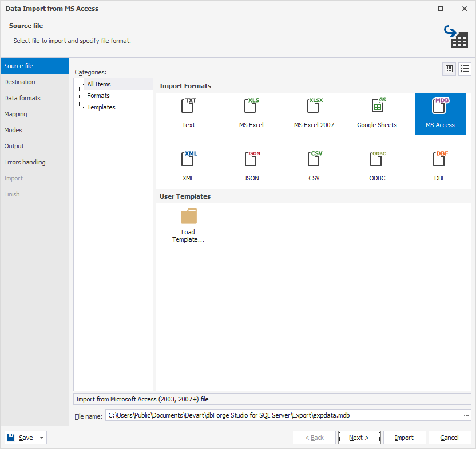Image resolution: width=476 pixels, height=449 pixels.
Task: Click the format description status line
Action: click(272, 399)
